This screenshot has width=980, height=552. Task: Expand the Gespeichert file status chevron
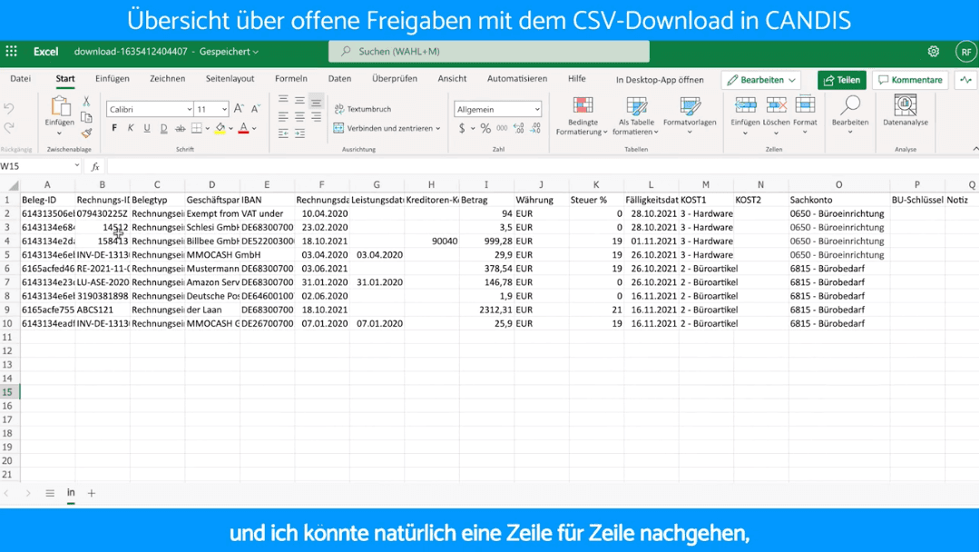click(x=256, y=52)
